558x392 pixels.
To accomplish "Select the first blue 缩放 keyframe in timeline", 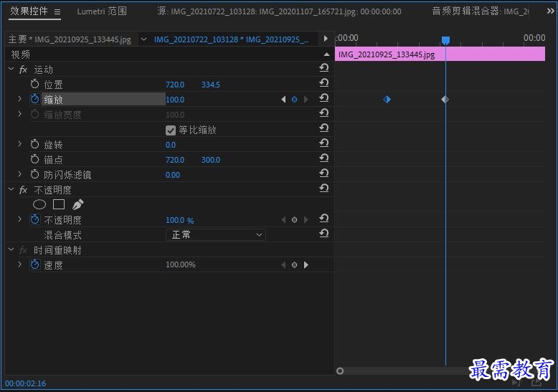I will 387,100.
